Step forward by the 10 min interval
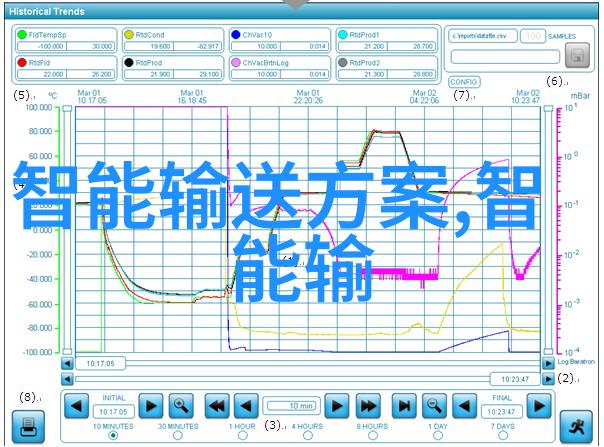604x447 pixels. (x=337, y=406)
